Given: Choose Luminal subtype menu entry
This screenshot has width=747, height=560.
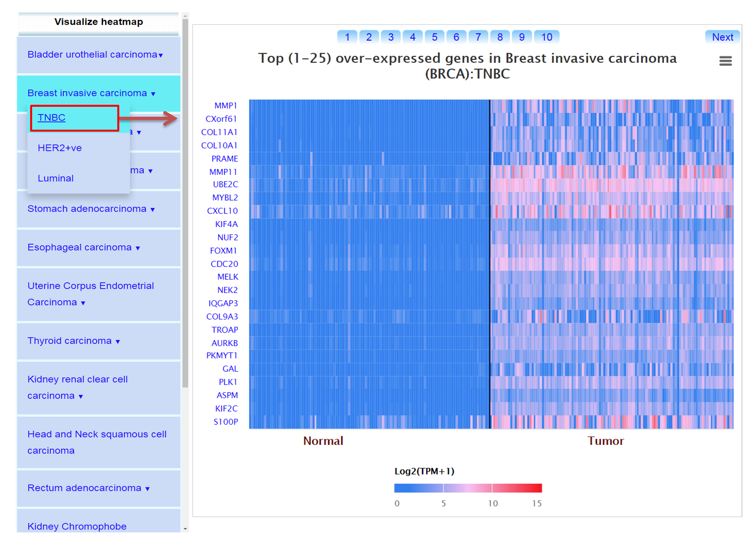Looking at the screenshot, I should [56, 178].
